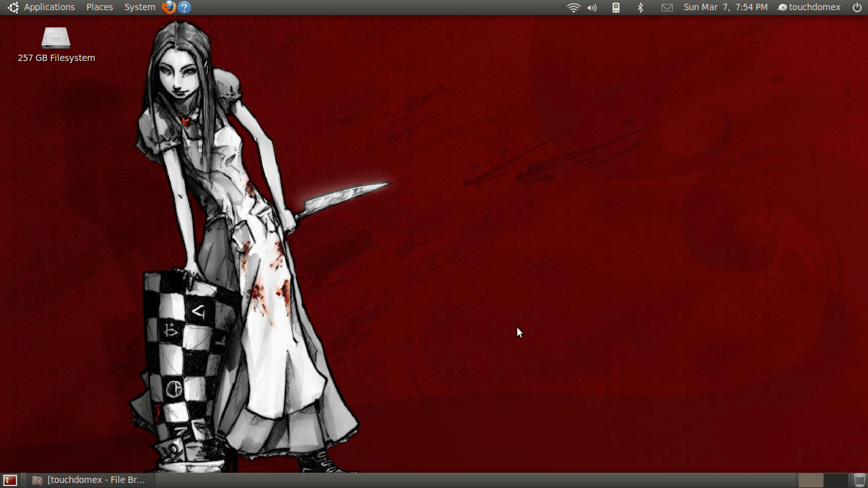868x488 pixels.
Task: Select the highlighted current workspace in switcher
Action: 811,480
